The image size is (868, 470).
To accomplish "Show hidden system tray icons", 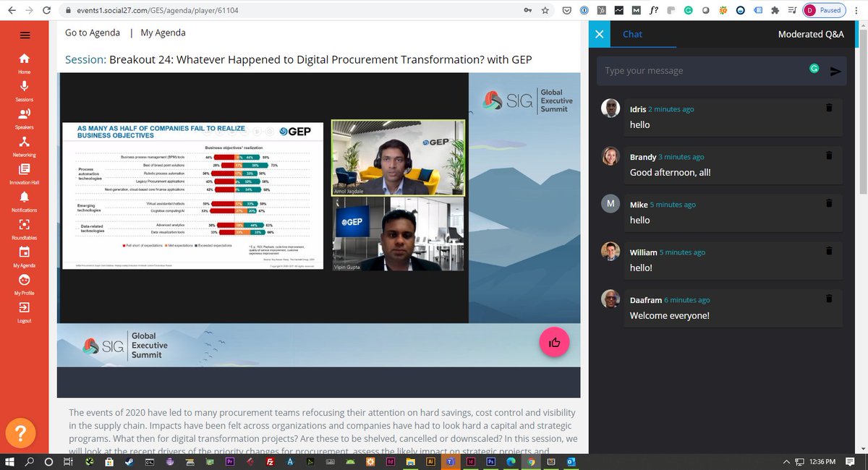I will [x=786, y=461].
